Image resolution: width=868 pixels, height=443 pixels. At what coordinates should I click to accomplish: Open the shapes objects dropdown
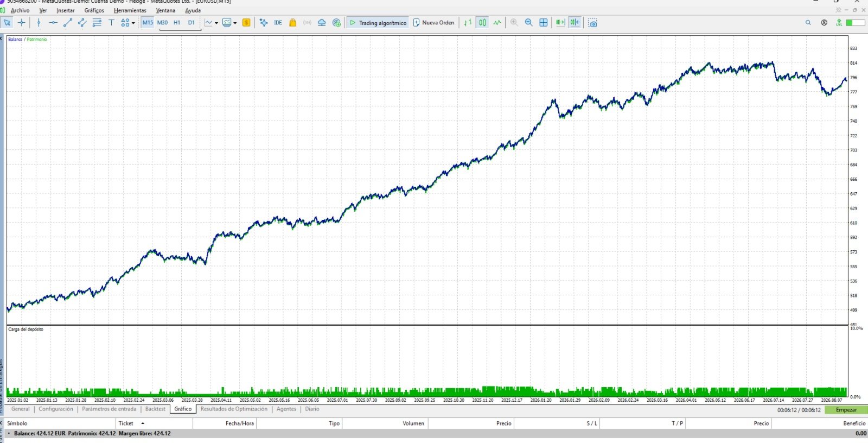click(x=128, y=23)
